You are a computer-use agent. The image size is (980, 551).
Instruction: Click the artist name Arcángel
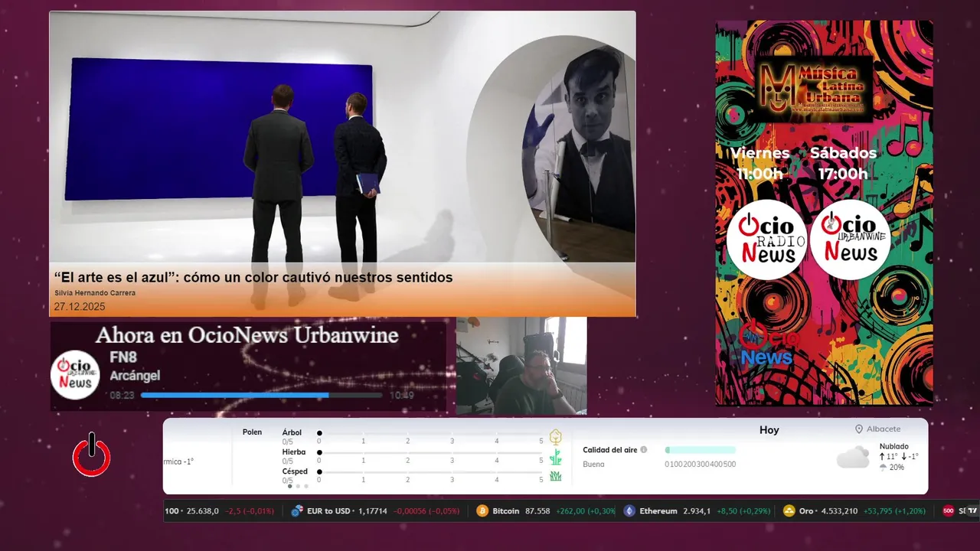pos(135,376)
